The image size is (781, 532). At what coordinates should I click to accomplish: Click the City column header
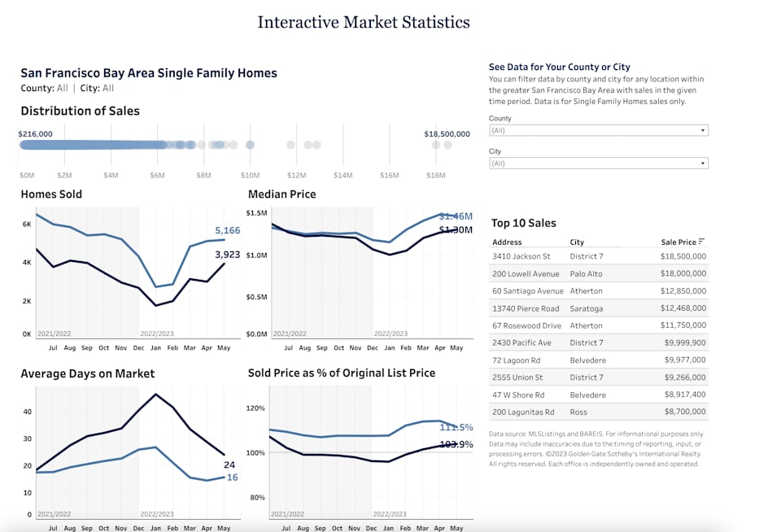tap(578, 242)
